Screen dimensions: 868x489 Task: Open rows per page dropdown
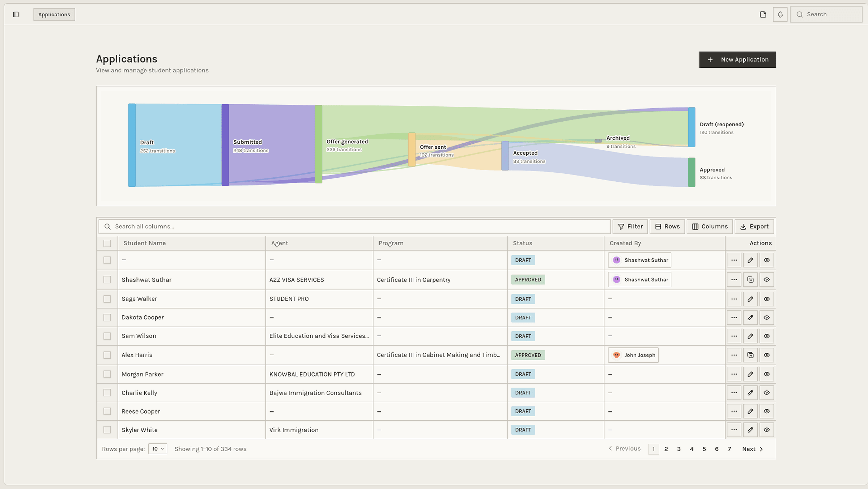(x=158, y=449)
